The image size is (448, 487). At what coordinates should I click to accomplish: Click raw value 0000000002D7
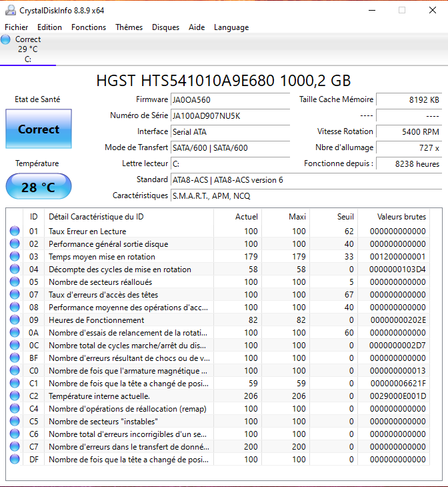pyautogui.click(x=397, y=345)
